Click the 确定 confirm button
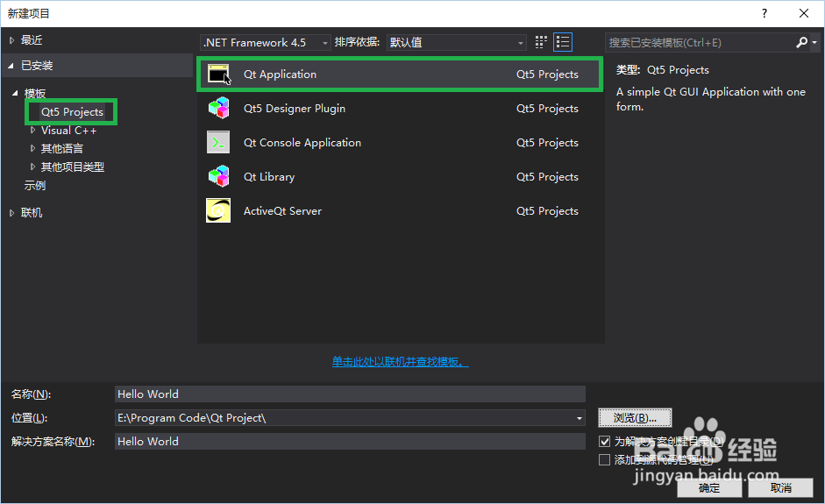The image size is (825, 504). [709, 487]
